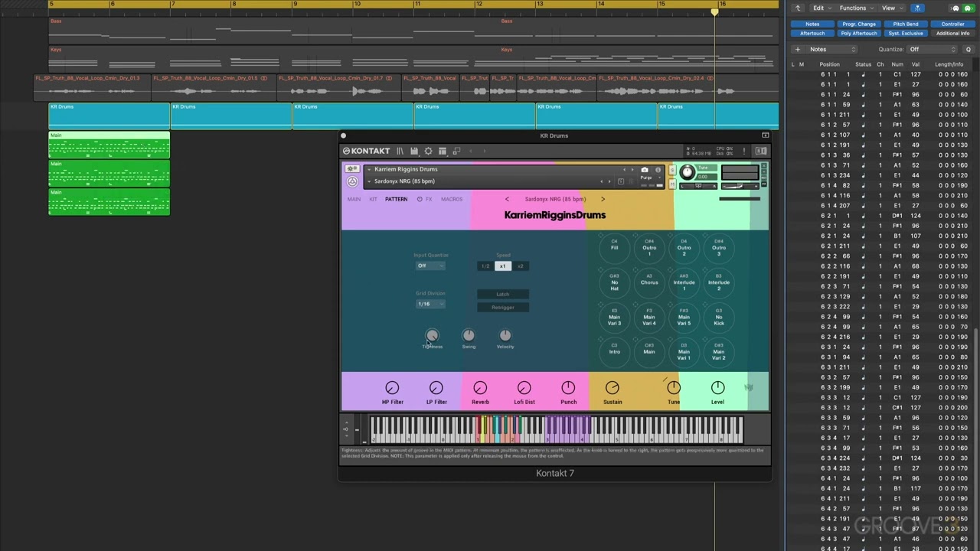Select the x2 speed option

(520, 266)
